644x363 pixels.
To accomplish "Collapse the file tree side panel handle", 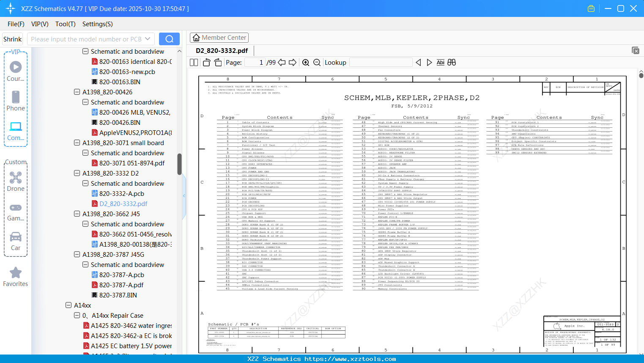I will click(184, 196).
